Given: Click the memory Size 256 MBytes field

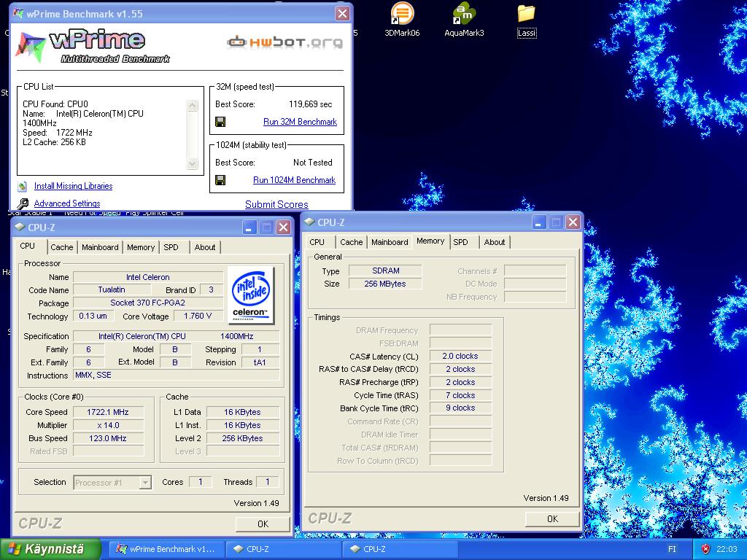Looking at the screenshot, I should [385, 284].
